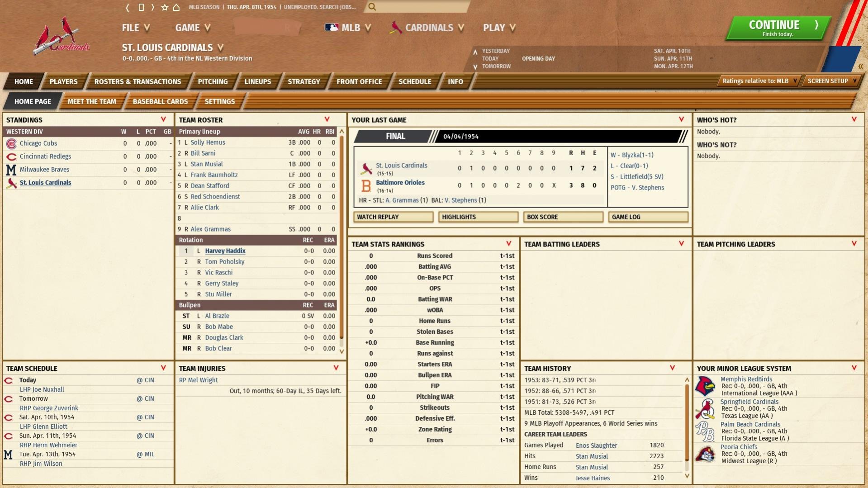This screenshot has height=488, width=868.
Task: Go forward using the right arrow icon
Action: tap(153, 7)
